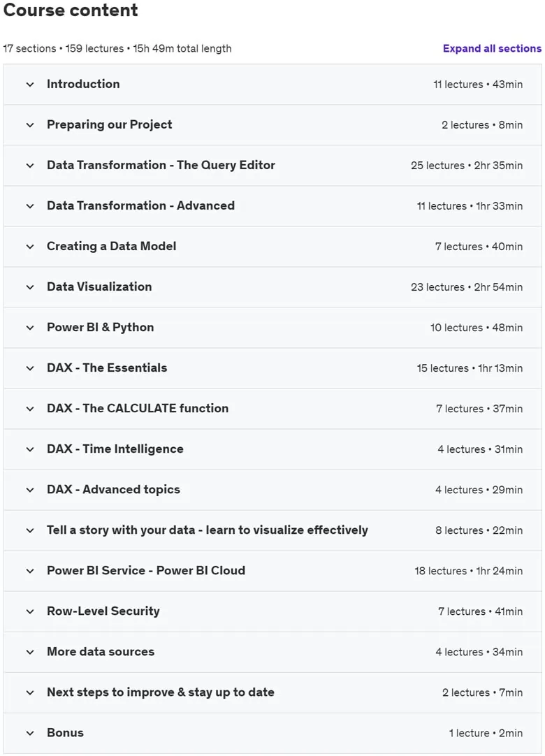
Task: Click the Data Visualization chevron icon
Action: pyautogui.click(x=30, y=287)
